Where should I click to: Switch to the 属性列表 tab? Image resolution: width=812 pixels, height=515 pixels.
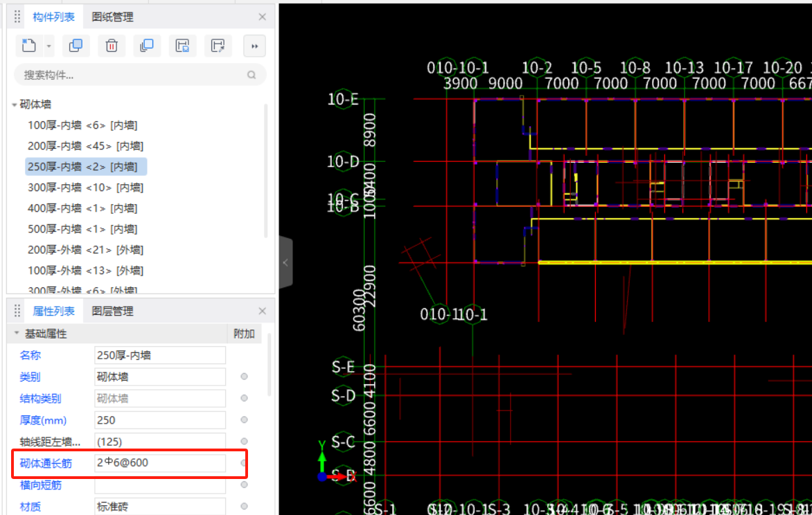coord(53,311)
